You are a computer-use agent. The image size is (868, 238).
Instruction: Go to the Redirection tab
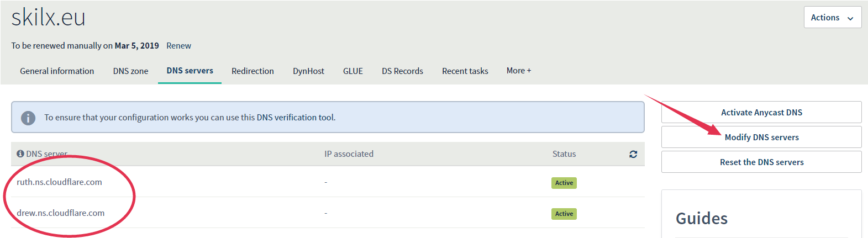click(x=252, y=71)
